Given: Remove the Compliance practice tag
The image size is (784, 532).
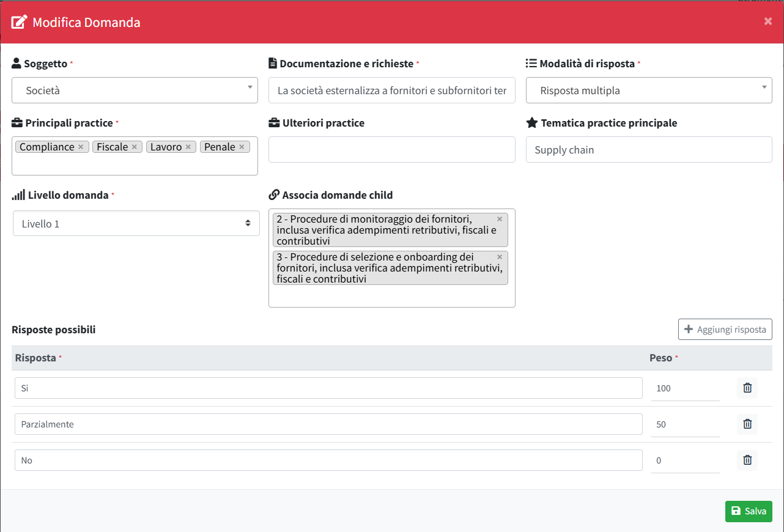Looking at the screenshot, I should pyautogui.click(x=81, y=147).
